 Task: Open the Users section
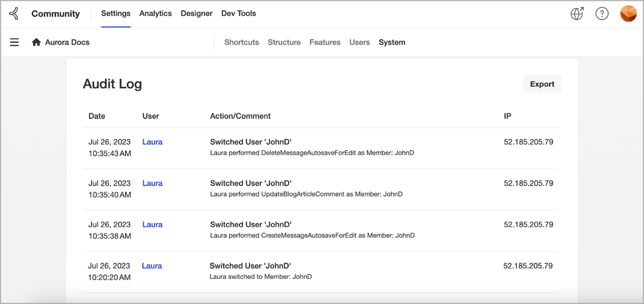click(360, 43)
